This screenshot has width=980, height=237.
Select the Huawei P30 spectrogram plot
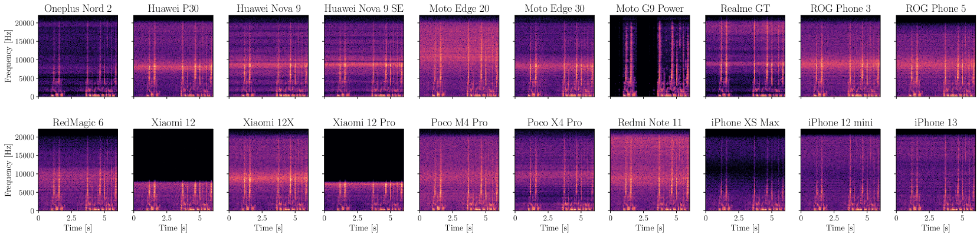pyautogui.click(x=173, y=56)
